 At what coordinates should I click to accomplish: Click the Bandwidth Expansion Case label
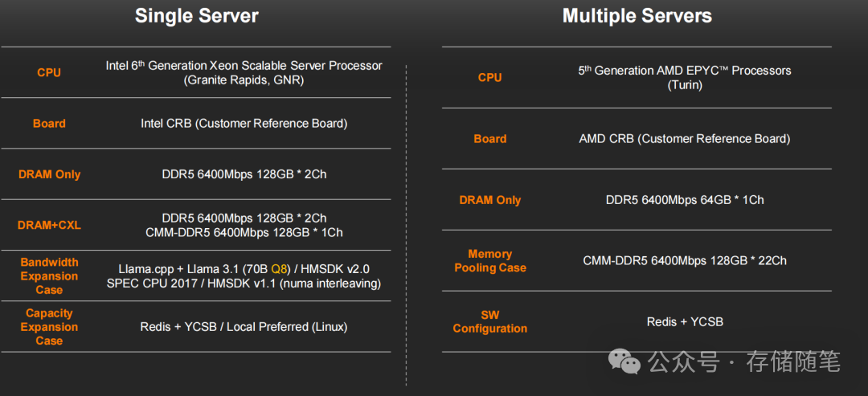pyautogui.click(x=49, y=276)
